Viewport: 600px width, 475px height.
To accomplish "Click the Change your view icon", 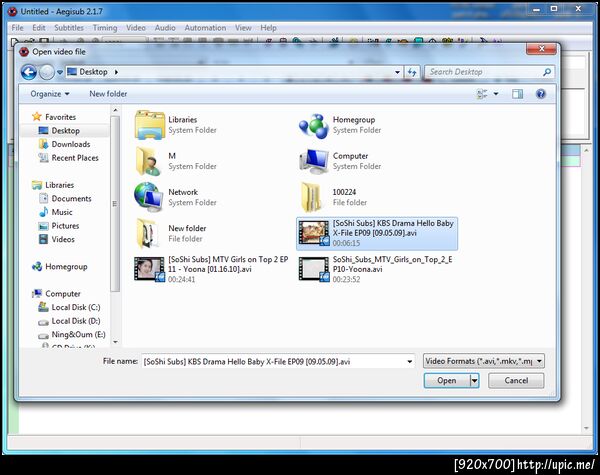I will coord(482,94).
